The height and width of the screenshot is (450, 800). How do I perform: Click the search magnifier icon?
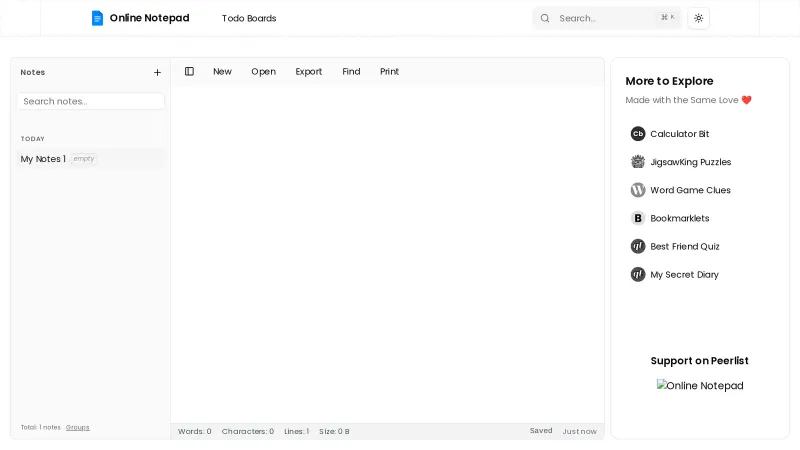click(x=545, y=18)
